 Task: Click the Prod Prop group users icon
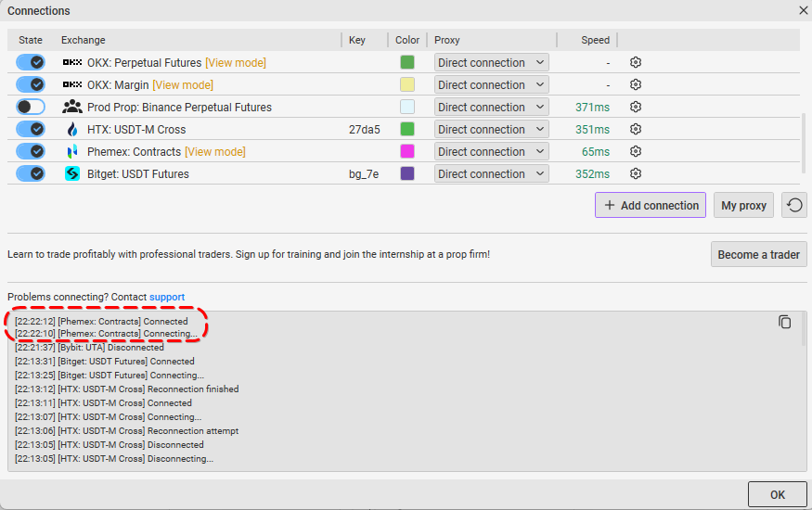72,107
